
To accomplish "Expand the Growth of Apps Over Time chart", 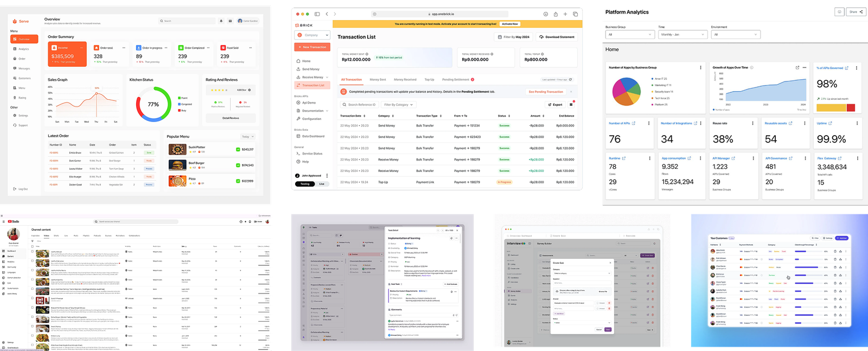I will [x=797, y=68].
